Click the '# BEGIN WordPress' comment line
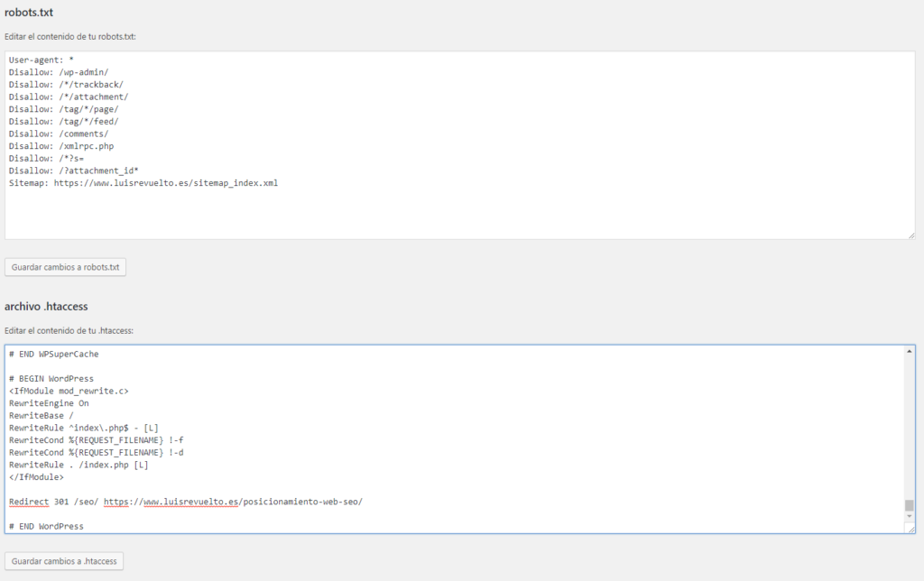The image size is (924, 581). pos(51,379)
